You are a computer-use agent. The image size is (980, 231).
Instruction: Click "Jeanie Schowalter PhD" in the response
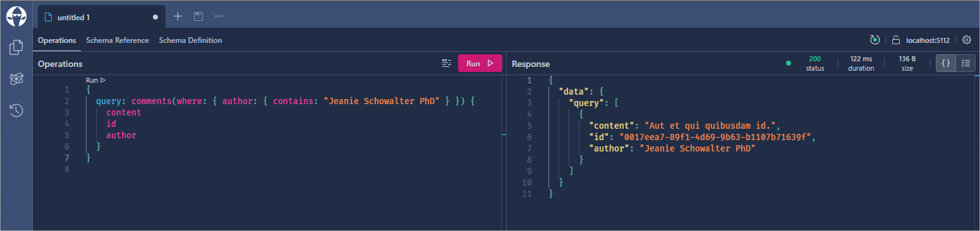click(698, 149)
